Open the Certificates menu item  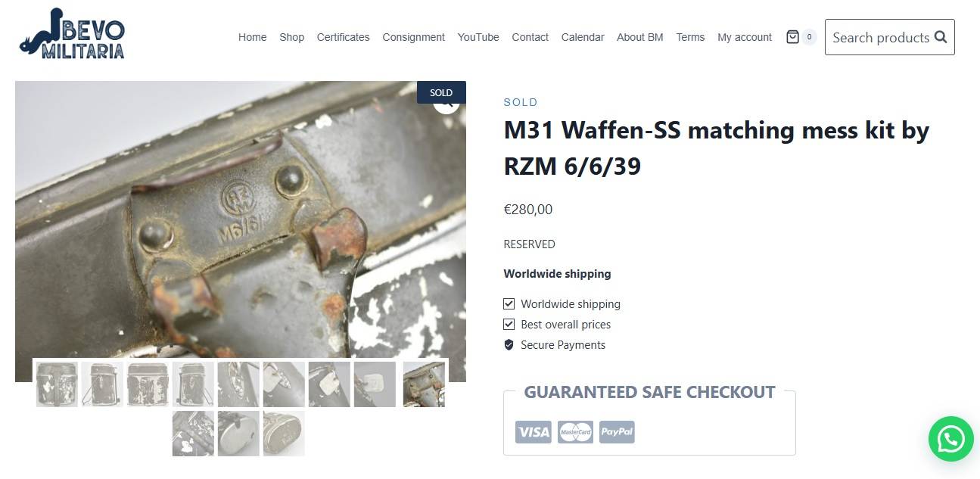[x=343, y=37]
